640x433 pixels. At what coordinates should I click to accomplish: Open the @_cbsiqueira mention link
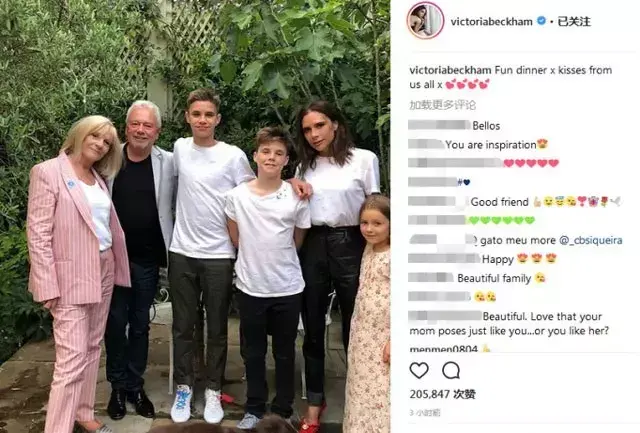(591, 240)
